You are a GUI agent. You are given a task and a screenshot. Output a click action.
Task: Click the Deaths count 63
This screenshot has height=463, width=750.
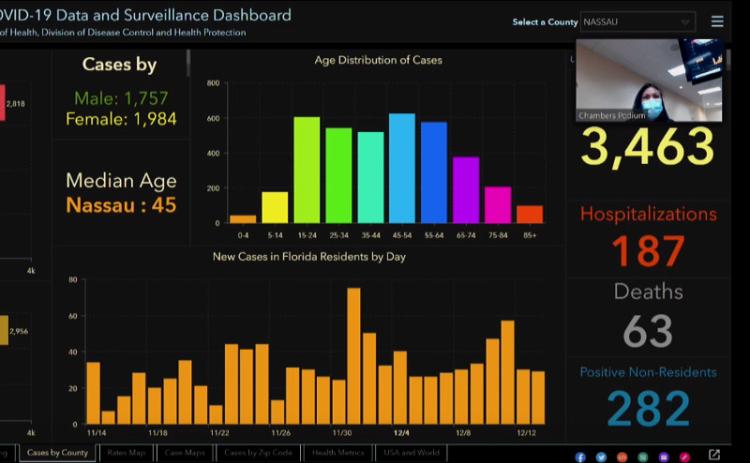click(x=648, y=331)
